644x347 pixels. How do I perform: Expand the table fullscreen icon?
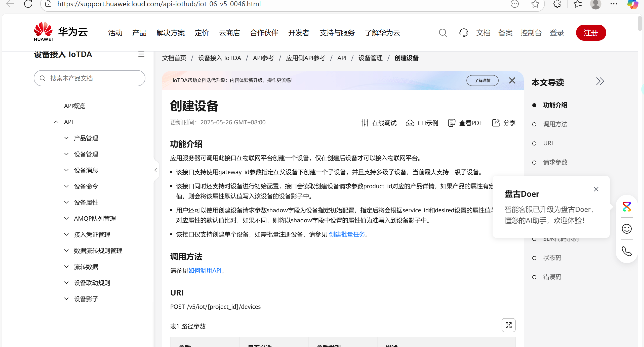(508, 325)
